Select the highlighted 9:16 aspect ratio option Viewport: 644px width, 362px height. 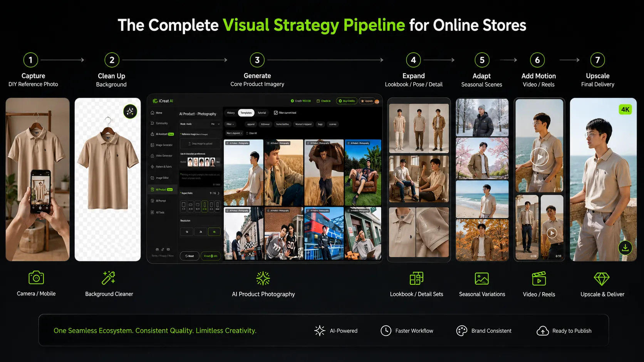click(205, 206)
